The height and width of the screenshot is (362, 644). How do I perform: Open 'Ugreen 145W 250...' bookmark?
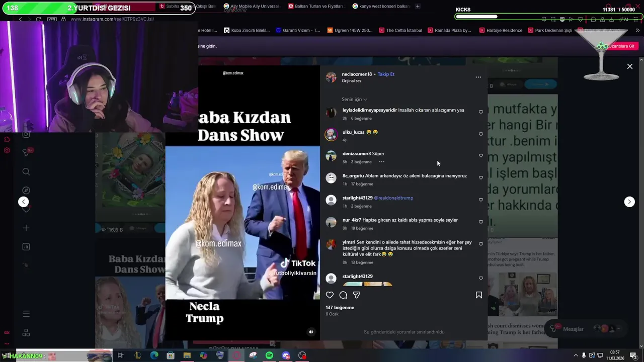tap(350, 30)
